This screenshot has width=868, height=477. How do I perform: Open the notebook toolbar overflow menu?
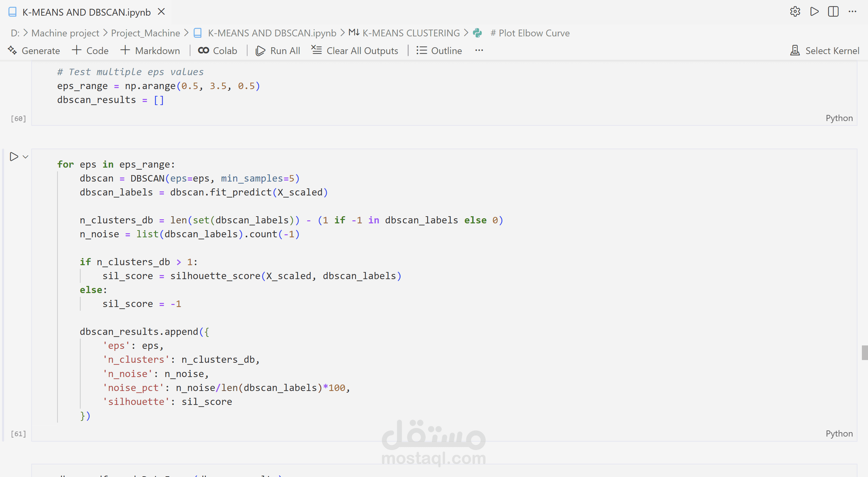pyautogui.click(x=479, y=50)
